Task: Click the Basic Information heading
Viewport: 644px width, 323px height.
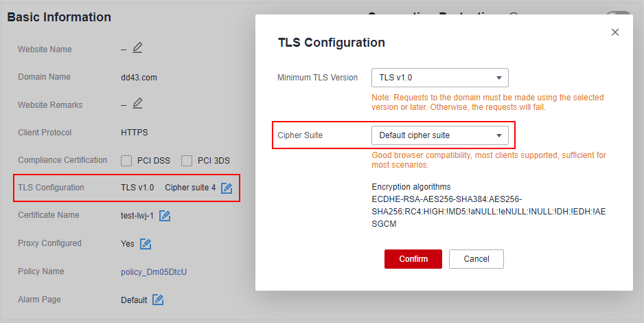Action: coord(59,17)
